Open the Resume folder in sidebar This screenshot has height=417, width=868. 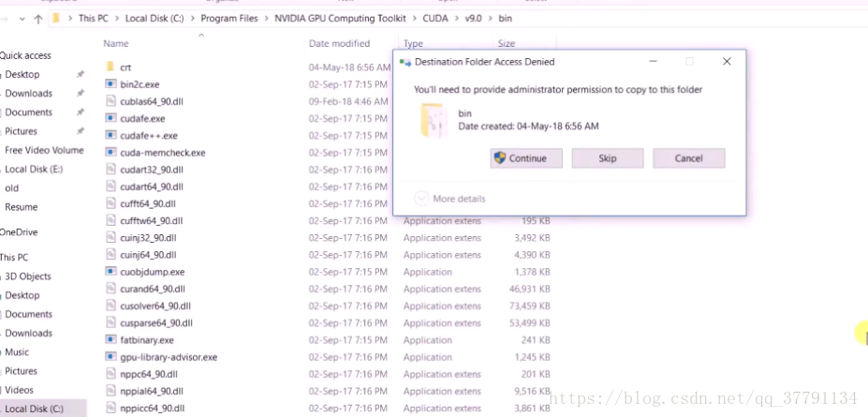click(x=21, y=206)
